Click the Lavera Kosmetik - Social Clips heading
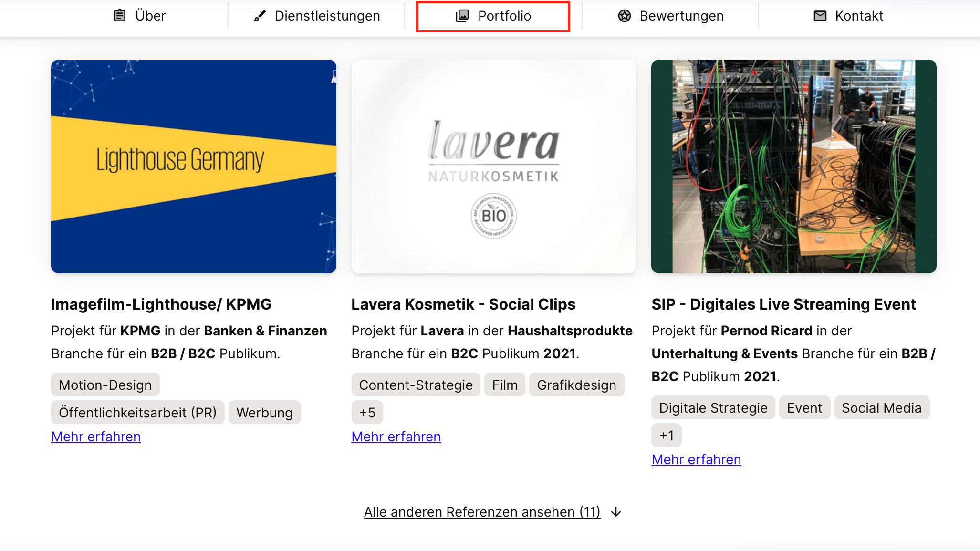 (x=464, y=304)
